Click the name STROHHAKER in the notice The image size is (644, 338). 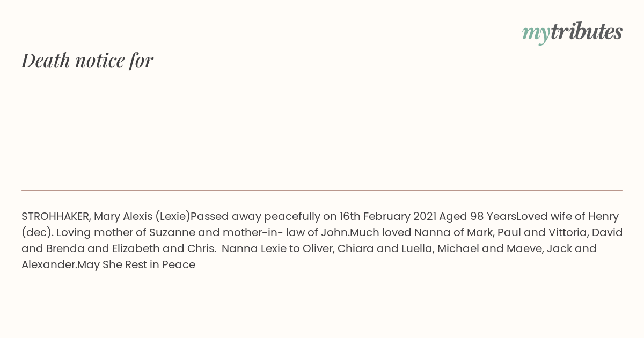pos(56,216)
